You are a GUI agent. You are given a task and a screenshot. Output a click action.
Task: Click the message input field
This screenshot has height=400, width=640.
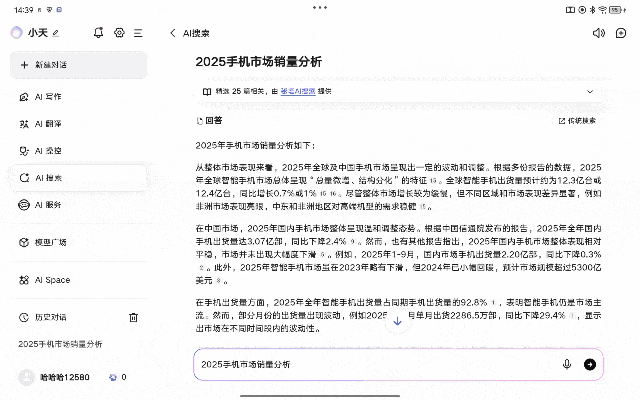(375, 364)
